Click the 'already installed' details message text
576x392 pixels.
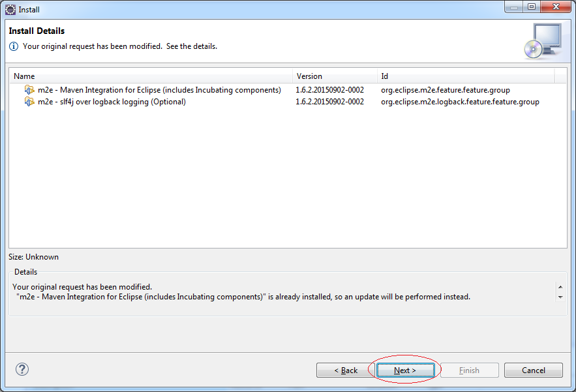243,297
